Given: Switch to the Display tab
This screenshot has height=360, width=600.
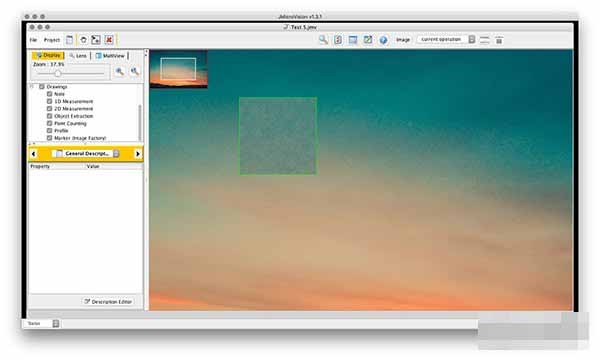Looking at the screenshot, I should (48, 55).
